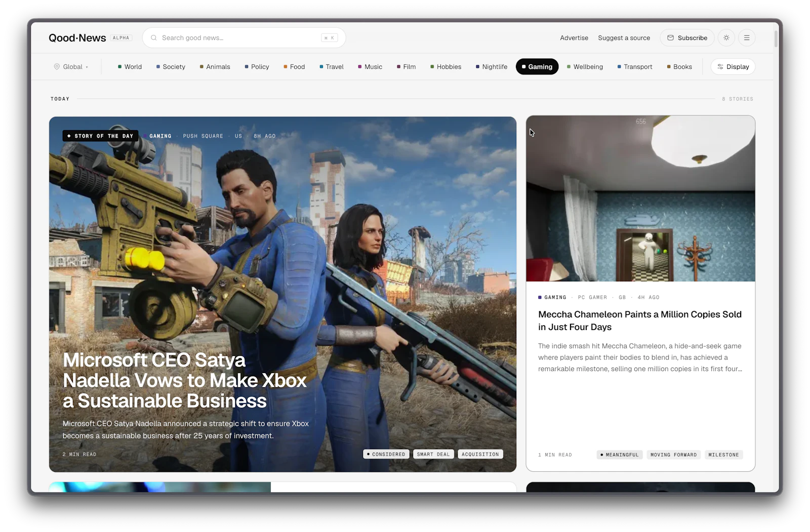Click the Subscribe button
810x532 pixels.
point(687,38)
